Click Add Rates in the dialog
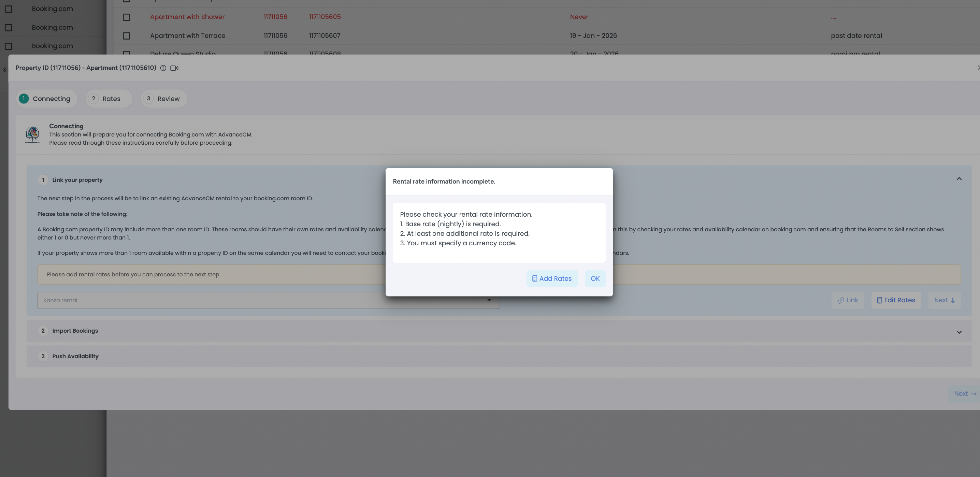980x477 pixels. coord(552,278)
